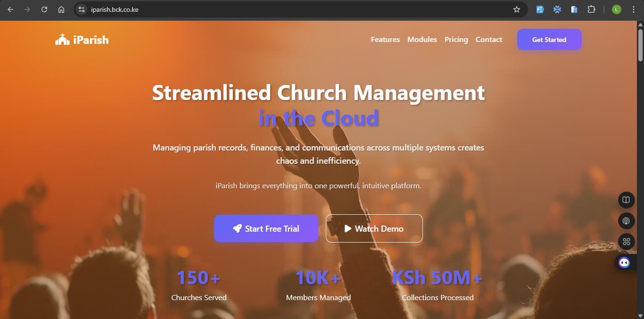Viewport: 644px width, 319px height.
Task: Click the browser back arrow
Action: [x=10, y=9]
